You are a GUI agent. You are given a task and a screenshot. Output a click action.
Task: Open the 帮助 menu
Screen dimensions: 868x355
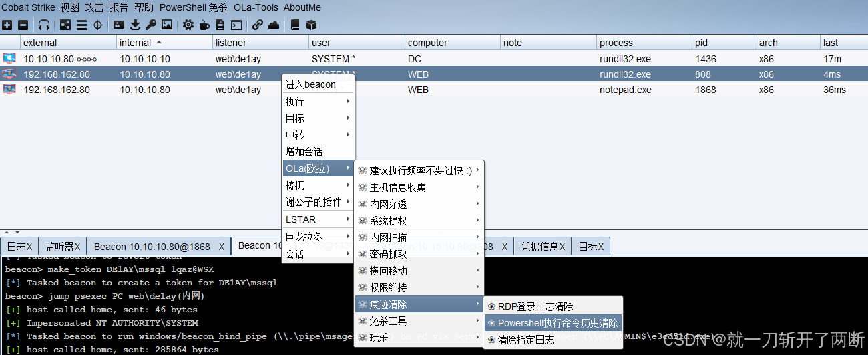(x=144, y=7)
